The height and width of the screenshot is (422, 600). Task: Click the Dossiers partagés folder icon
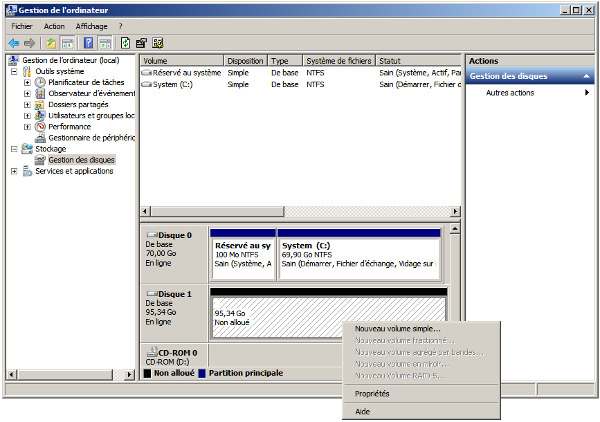coord(40,104)
